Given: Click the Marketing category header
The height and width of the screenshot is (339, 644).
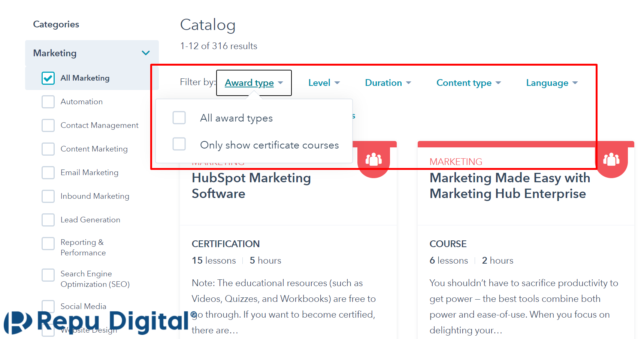Looking at the screenshot, I should 92,53.
